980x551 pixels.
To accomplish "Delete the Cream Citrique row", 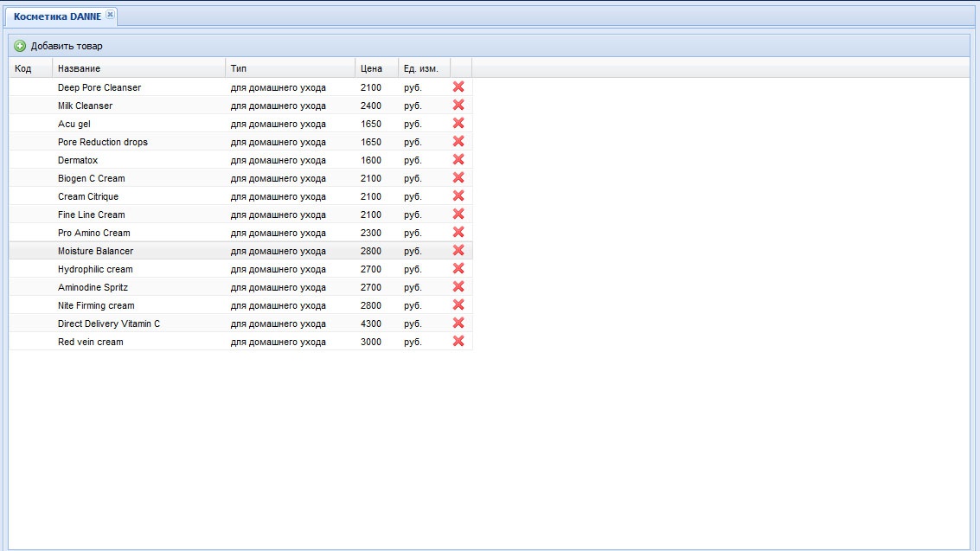I will pos(458,195).
